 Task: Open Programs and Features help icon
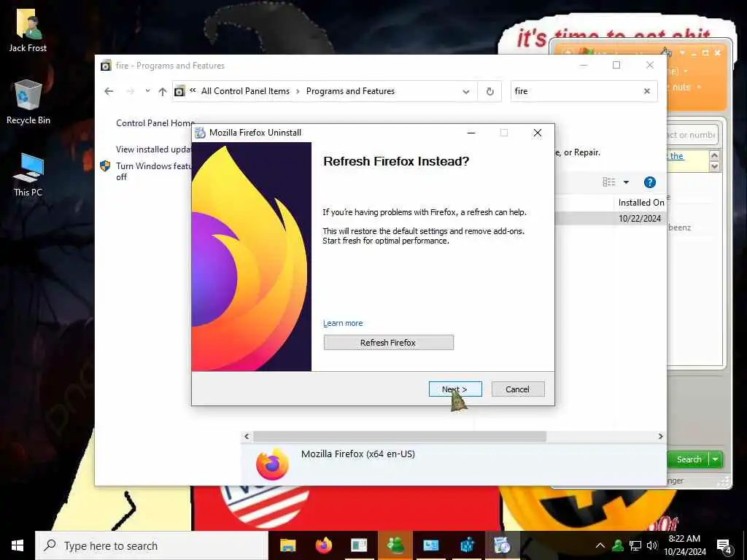[x=650, y=182]
